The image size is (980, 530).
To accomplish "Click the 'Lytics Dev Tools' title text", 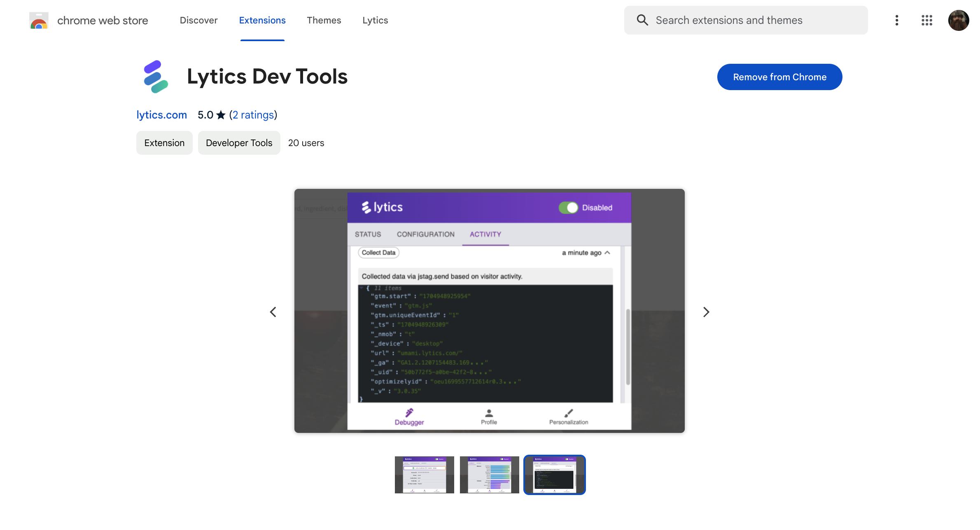I will point(267,77).
